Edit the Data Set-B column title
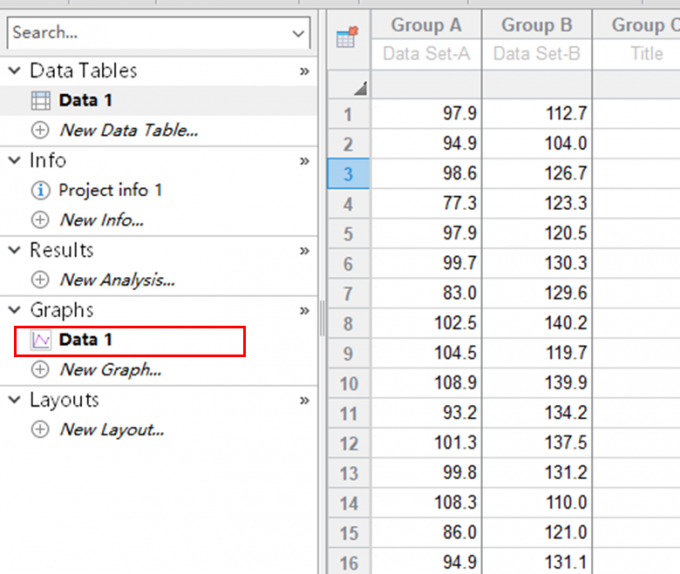Image resolution: width=680 pixels, height=574 pixels. 537,54
